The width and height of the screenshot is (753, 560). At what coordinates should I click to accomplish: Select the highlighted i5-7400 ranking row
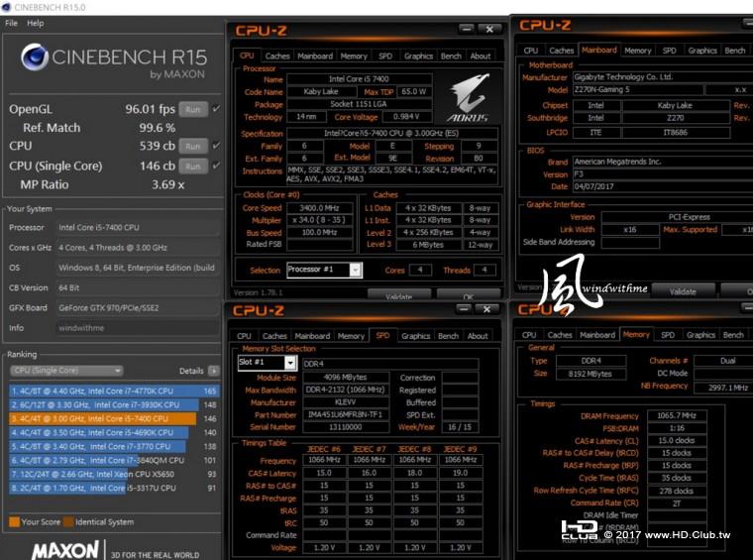[114, 419]
